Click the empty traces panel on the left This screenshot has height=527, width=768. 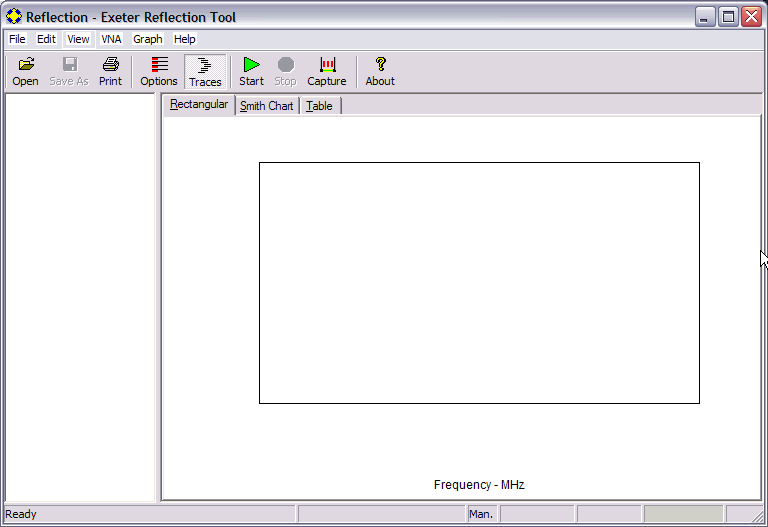click(80, 297)
